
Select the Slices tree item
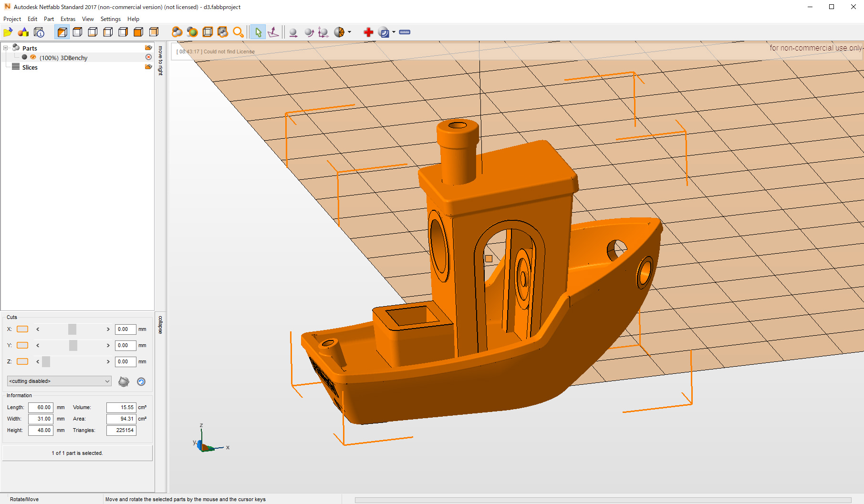coord(30,67)
